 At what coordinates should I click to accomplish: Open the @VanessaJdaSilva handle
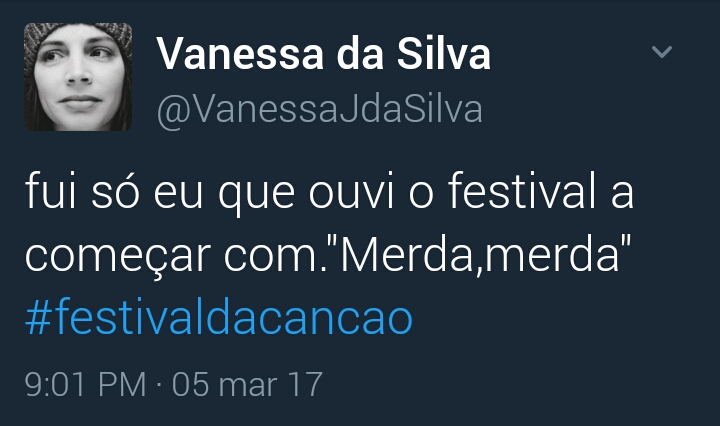(320, 109)
